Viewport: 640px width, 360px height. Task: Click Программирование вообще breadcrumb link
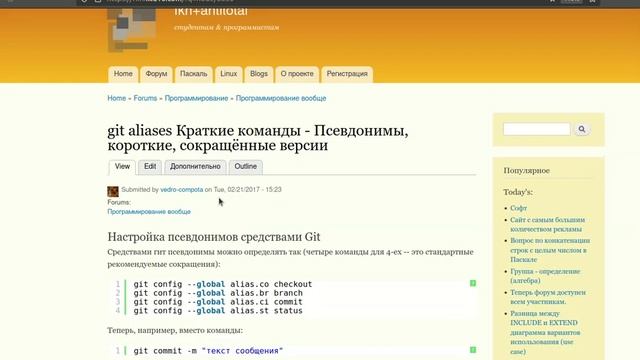click(281, 98)
